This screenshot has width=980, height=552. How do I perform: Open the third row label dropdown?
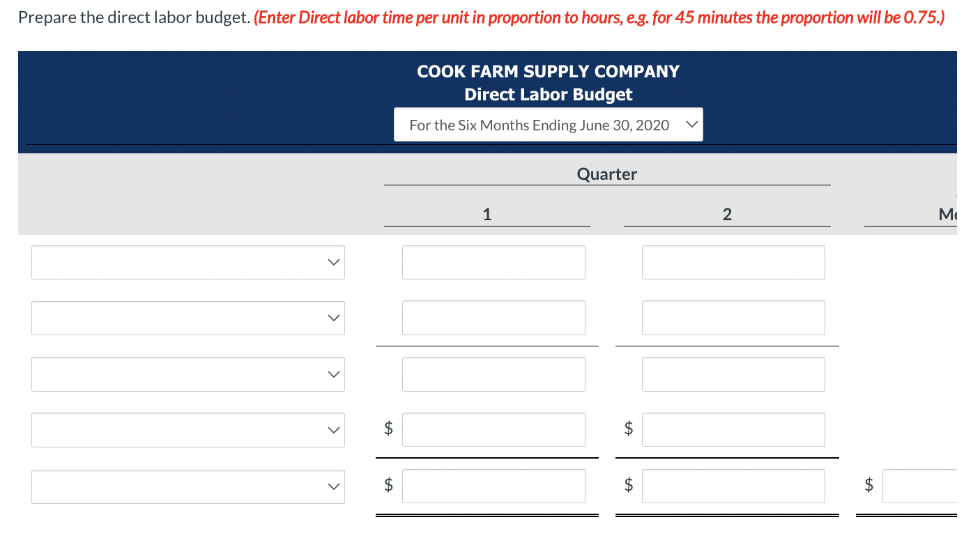pyautogui.click(x=188, y=374)
